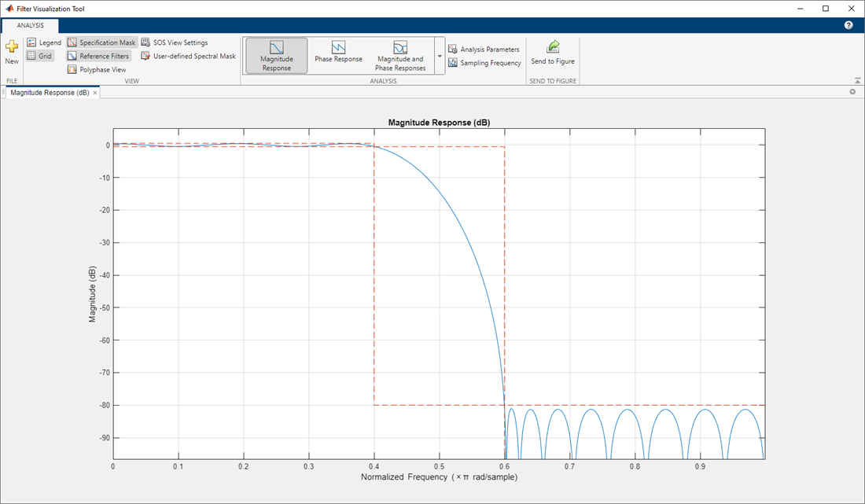This screenshot has height=504, width=865.
Task: Click the 0.6 x-axis tick label
Action: click(504, 466)
